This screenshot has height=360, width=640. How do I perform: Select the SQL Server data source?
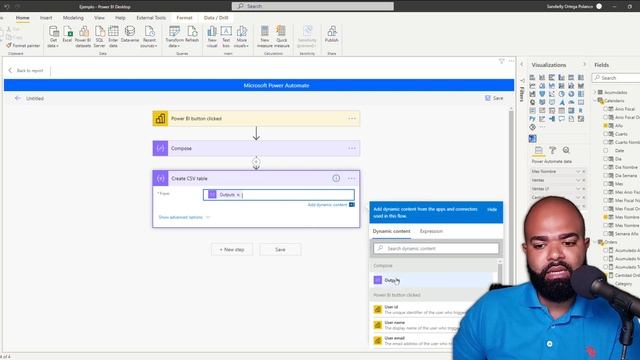(x=100, y=37)
